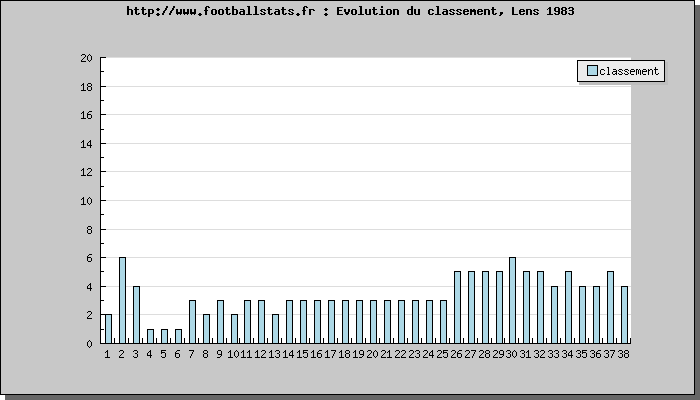Click the x-axis label 18
The height and width of the screenshot is (400, 700).
[344, 354]
